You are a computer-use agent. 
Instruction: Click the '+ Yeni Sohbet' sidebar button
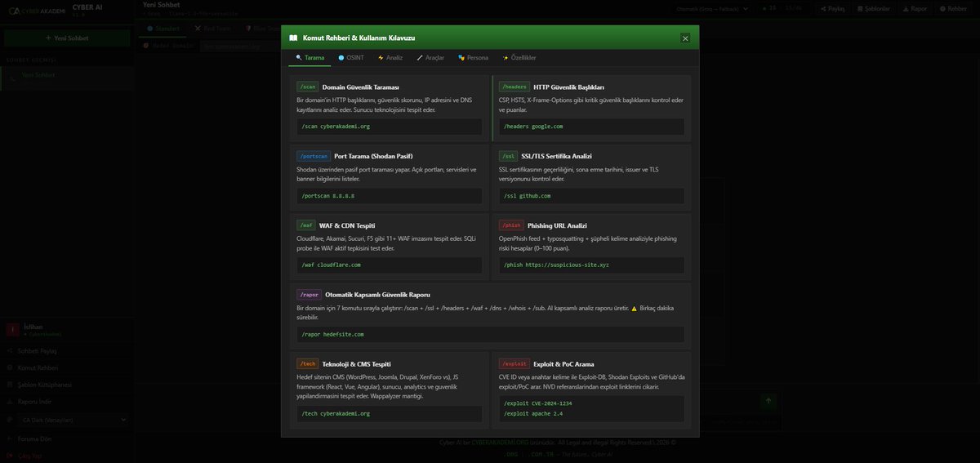pyautogui.click(x=67, y=38)
